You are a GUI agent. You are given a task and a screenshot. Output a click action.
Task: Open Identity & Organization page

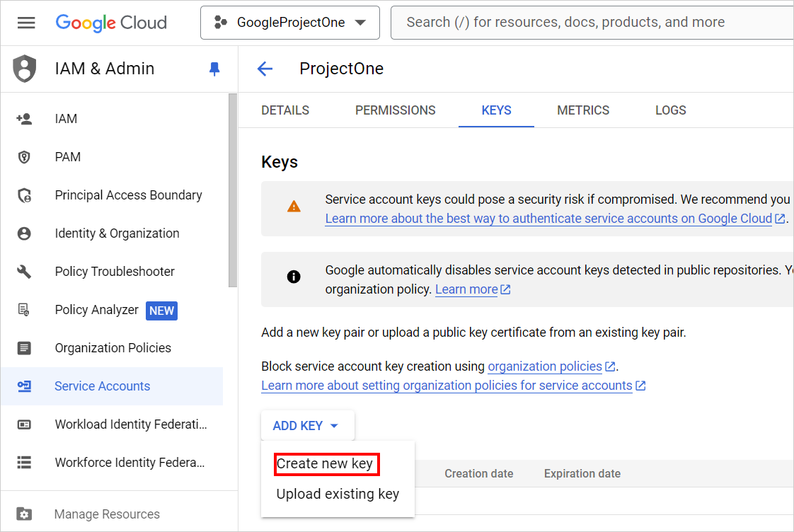117,233
